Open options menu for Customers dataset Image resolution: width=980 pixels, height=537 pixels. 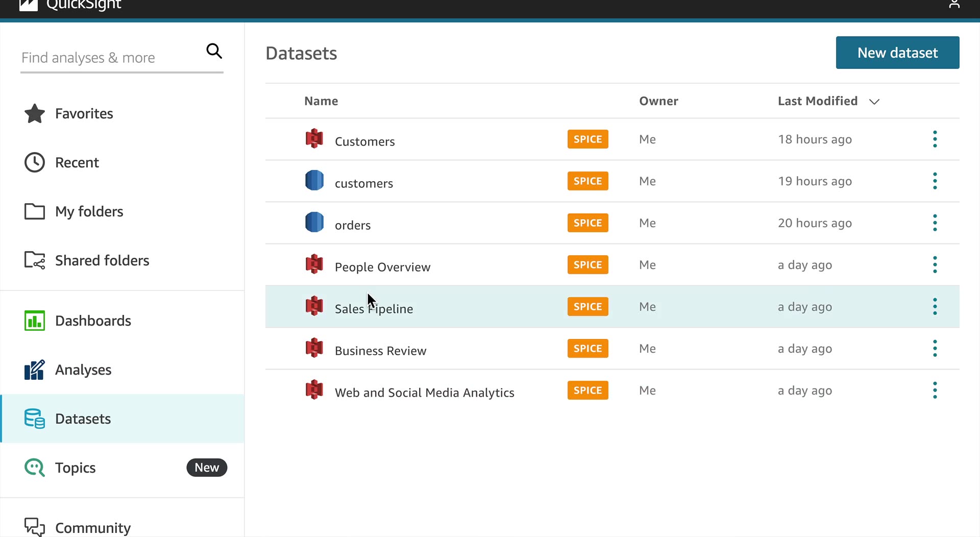(x=935, y=139)
